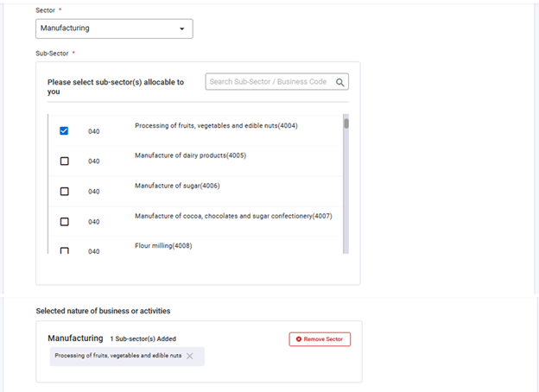This screenshot has height=392, width=539.
Task: Click Flour milling(4008) list entry
Action: (x=163, y=246)
